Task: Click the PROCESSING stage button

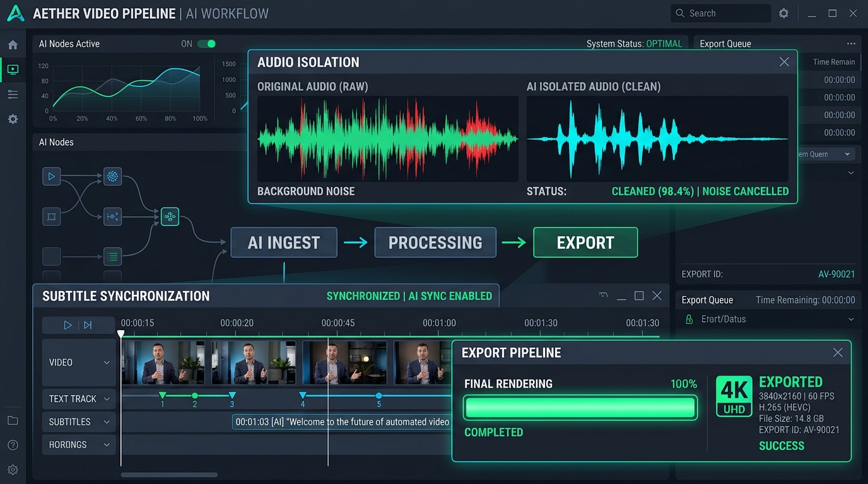Action: 435,243
